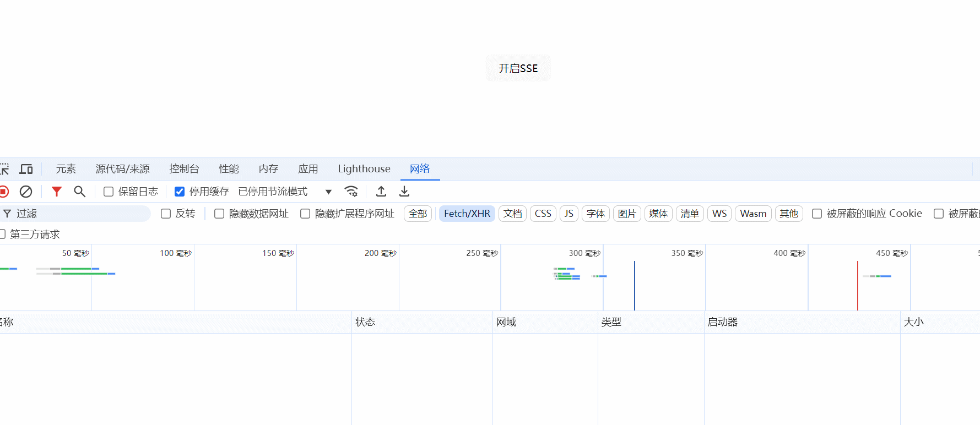The height and width of the screenshot is (425, 980).
Task: Open network search magnifier
Action: pyautogui.click(x=79, y=192)
